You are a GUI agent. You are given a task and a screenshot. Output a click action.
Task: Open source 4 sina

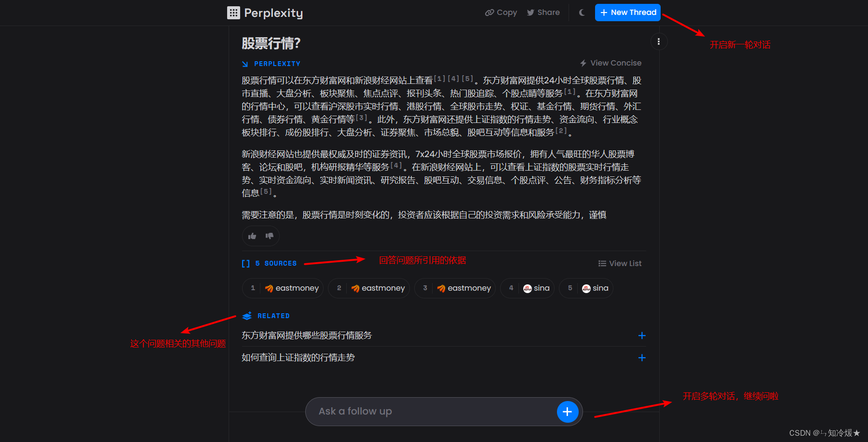pyautogui.click(x=528, y=288)
